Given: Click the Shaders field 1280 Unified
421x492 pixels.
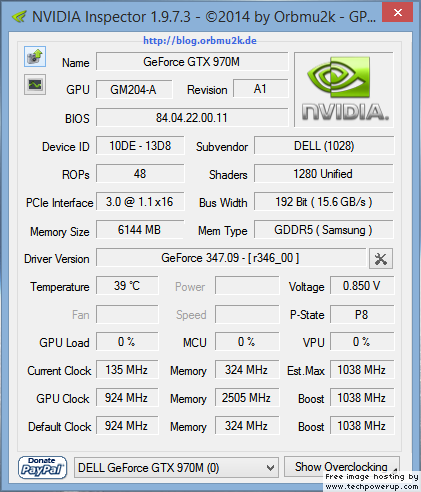Looking at the screenshot, I should point(324,174).
